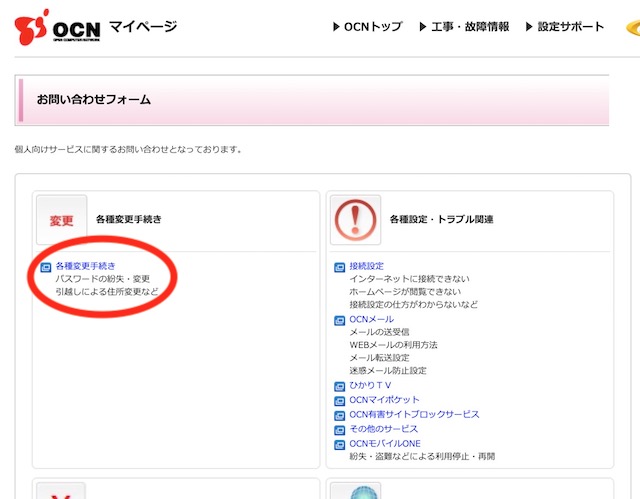Click the icon beside その他のサービス
Image resolution: width=640 pixels, height=499 pixels.
340,430
